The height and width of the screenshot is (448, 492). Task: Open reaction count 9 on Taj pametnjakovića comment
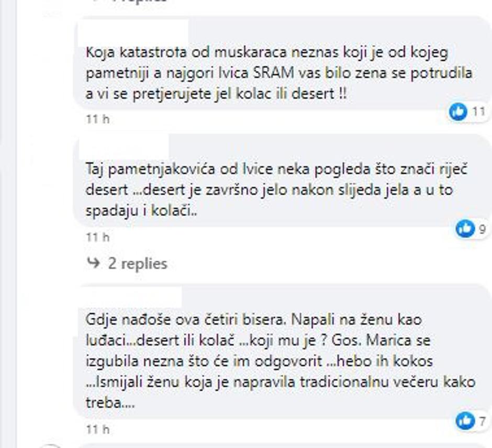[x=482, y=229]
